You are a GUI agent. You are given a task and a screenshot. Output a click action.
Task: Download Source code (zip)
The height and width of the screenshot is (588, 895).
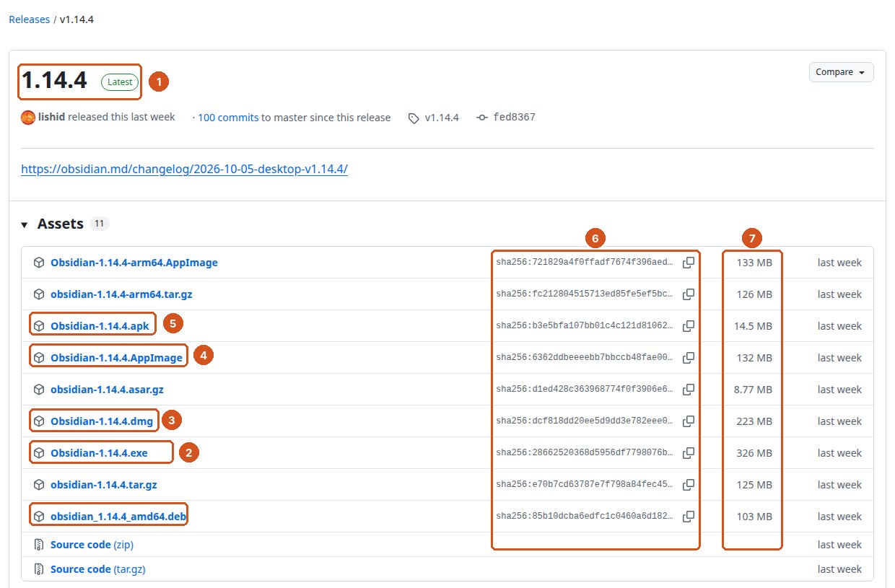92,545
